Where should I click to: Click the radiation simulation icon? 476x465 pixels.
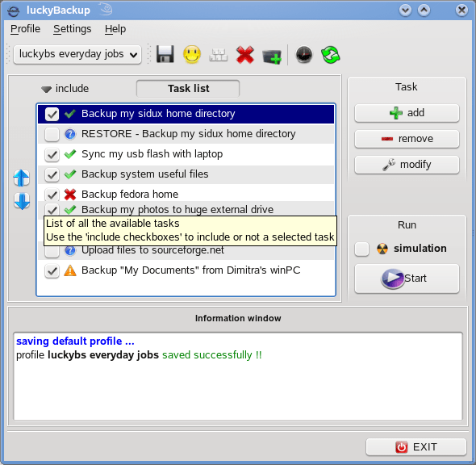click(382, 249)
